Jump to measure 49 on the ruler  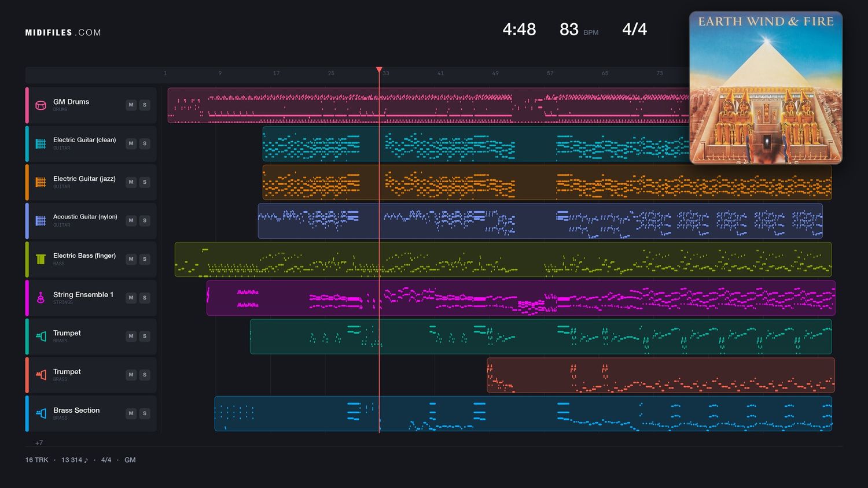tap(495, 73)
